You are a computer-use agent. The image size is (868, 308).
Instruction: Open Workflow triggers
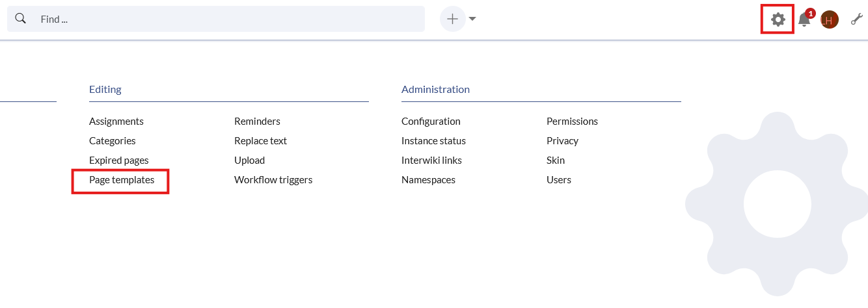coord(273,180)
